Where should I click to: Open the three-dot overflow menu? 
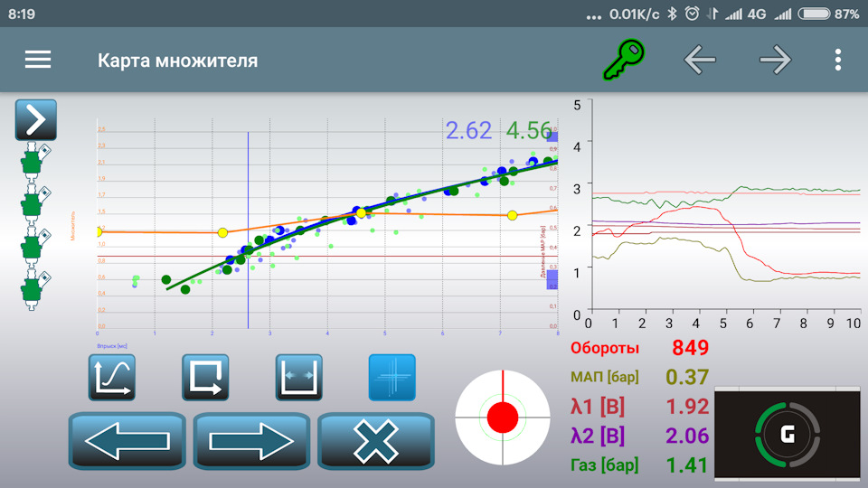click(x=838, y=60)
